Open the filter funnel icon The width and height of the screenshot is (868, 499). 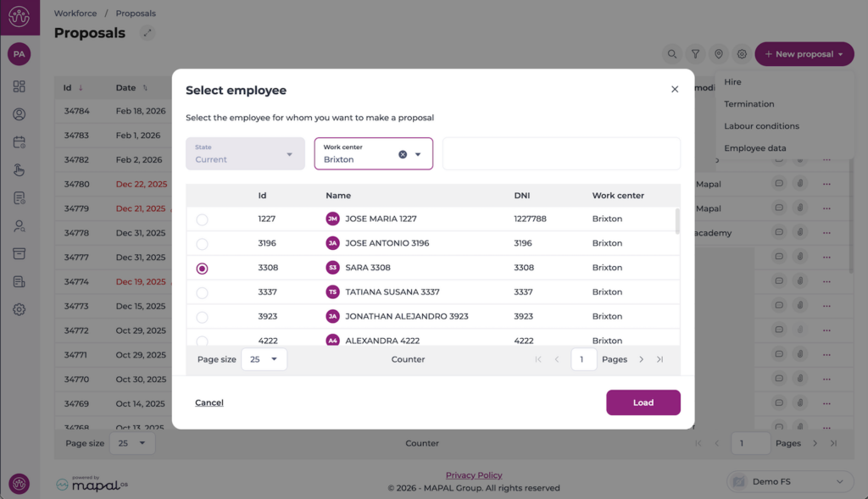(695, 54)
